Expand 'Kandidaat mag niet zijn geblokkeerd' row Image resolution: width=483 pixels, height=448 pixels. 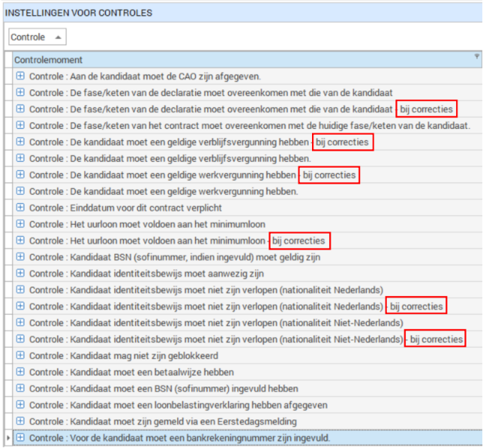point(20,356)
